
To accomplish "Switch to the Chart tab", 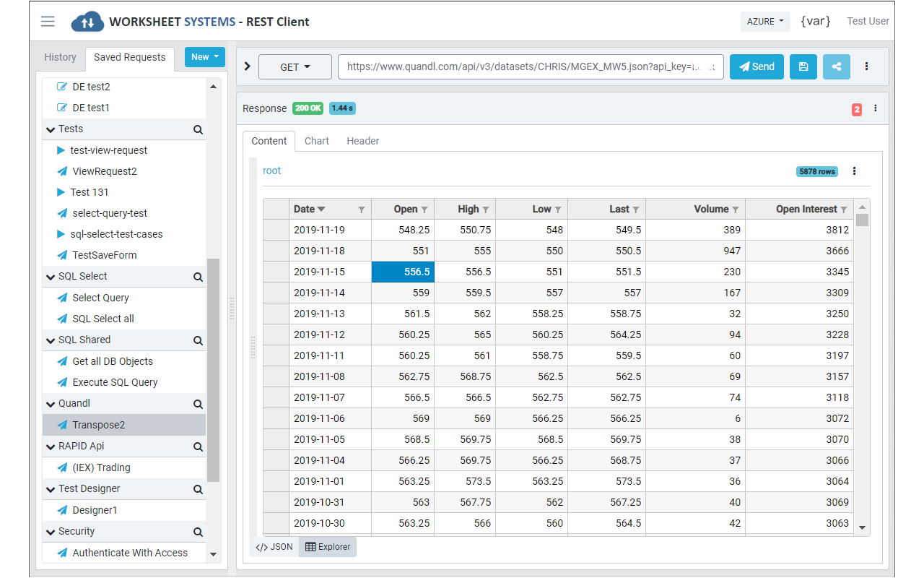I will click(x=317, y=141).
